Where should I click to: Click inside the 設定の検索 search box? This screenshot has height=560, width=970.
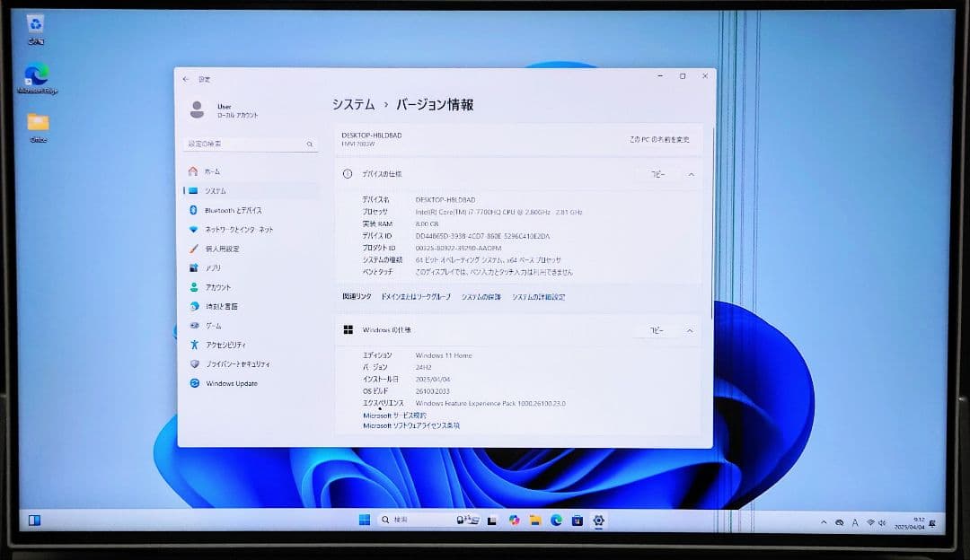[247, 144]
